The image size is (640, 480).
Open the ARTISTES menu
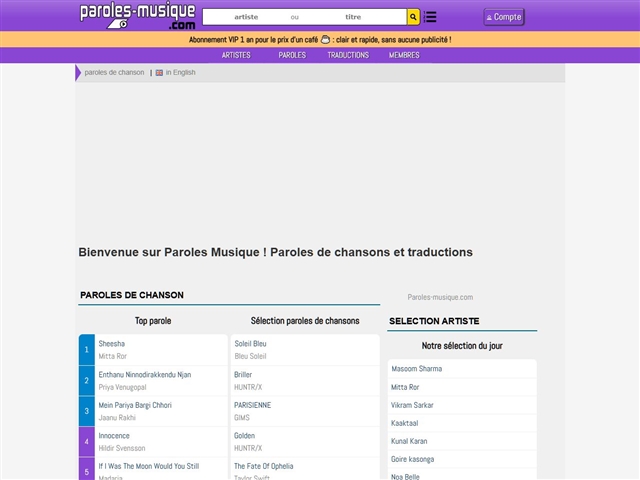(236, 55)
